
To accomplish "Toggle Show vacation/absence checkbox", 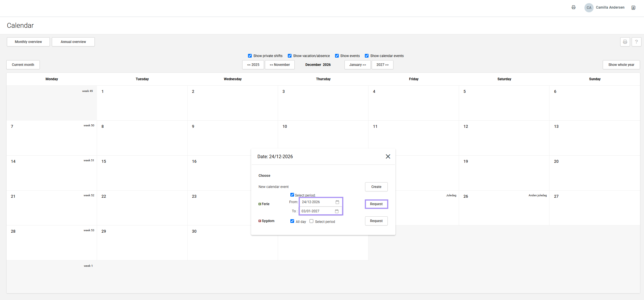I will point(289,56).
